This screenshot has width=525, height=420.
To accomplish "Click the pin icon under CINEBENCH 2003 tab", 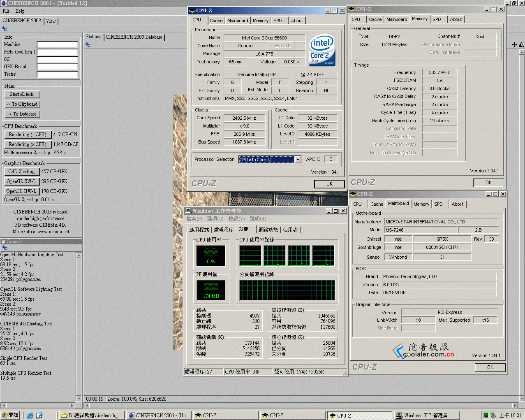I will coord(5,29).
